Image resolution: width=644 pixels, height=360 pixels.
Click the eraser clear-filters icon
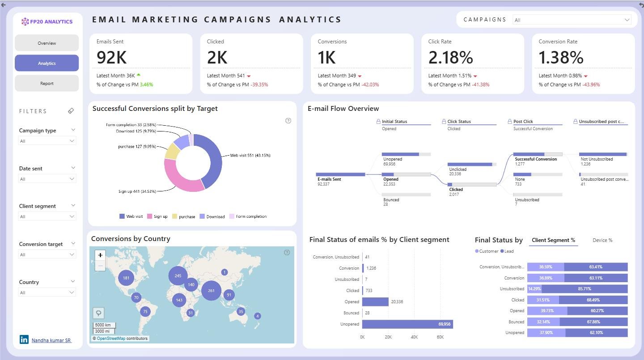click(71, 111)
